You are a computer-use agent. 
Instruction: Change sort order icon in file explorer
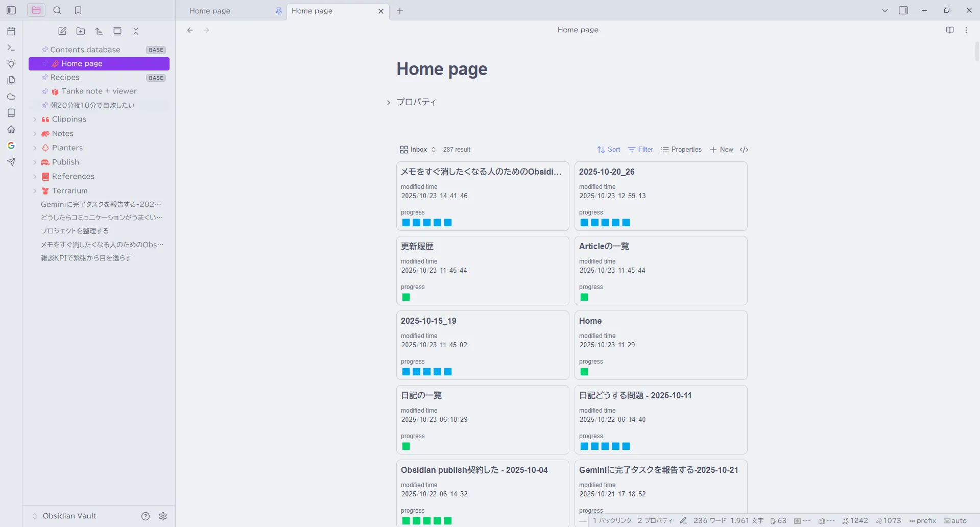[99, 31]
